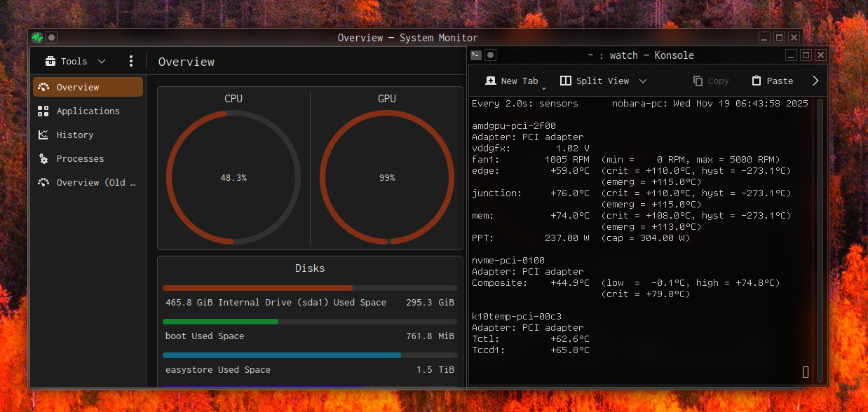Maximize the System Monitor window
Image resolution: width=868 pixels, height=412 pixels.
pyautogui.click(x=780, y=37)
